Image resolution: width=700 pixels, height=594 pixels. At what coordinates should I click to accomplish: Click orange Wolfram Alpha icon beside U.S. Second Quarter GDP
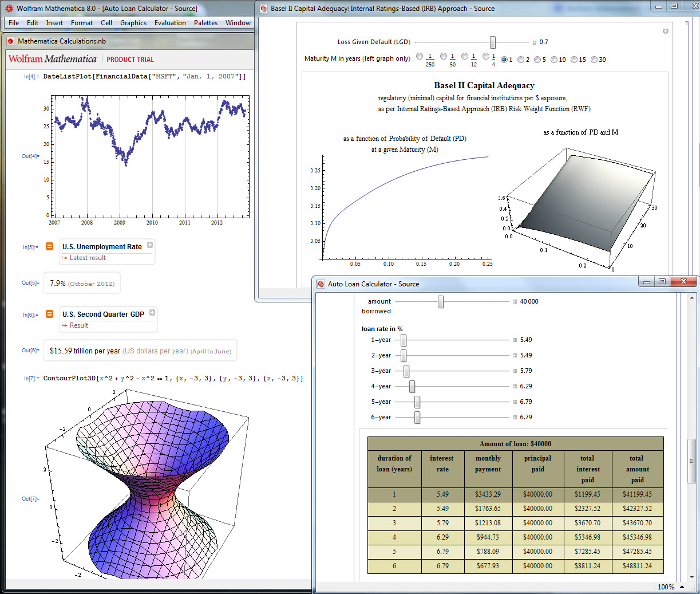tap(49, 314)
